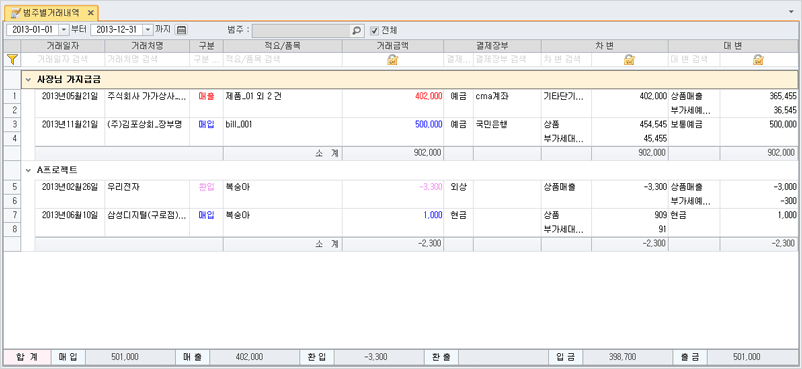This screenshot has width=802, height=369.
Task: Click the 국민은행 ledger cell
Action: [507, 124]
